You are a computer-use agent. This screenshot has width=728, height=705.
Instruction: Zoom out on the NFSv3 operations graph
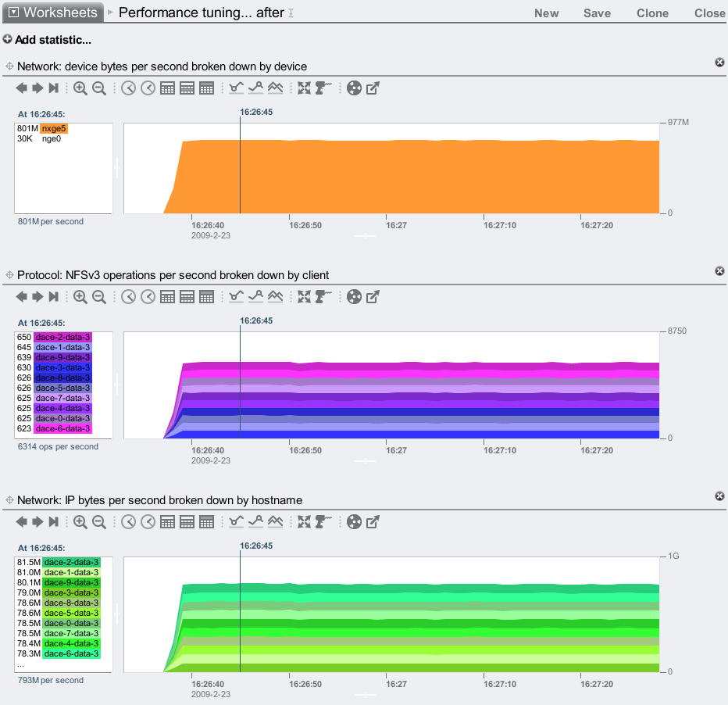[99, 297]
